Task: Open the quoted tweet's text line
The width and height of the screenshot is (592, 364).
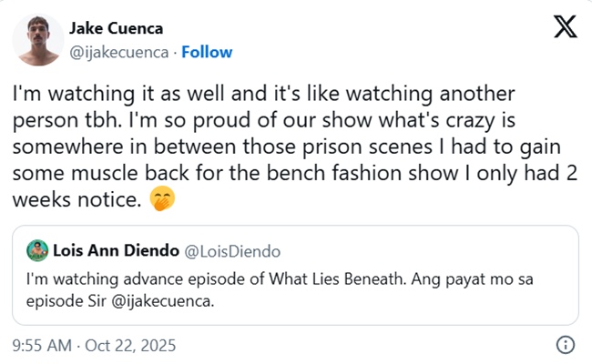Action: click(273, 277)
